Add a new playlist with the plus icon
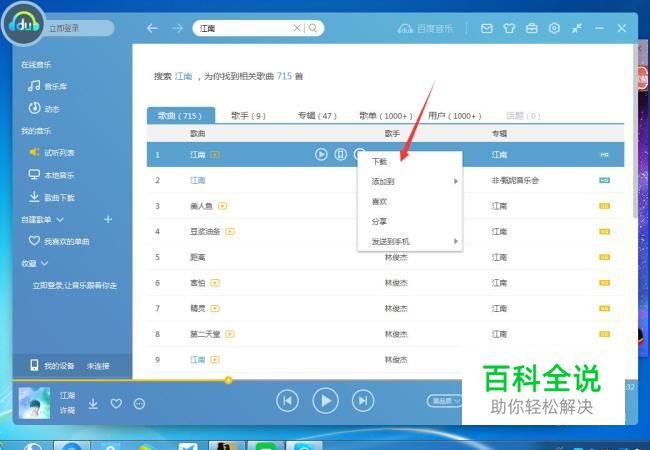The width and height of the screenshot is (650, 450). point(108,220)
